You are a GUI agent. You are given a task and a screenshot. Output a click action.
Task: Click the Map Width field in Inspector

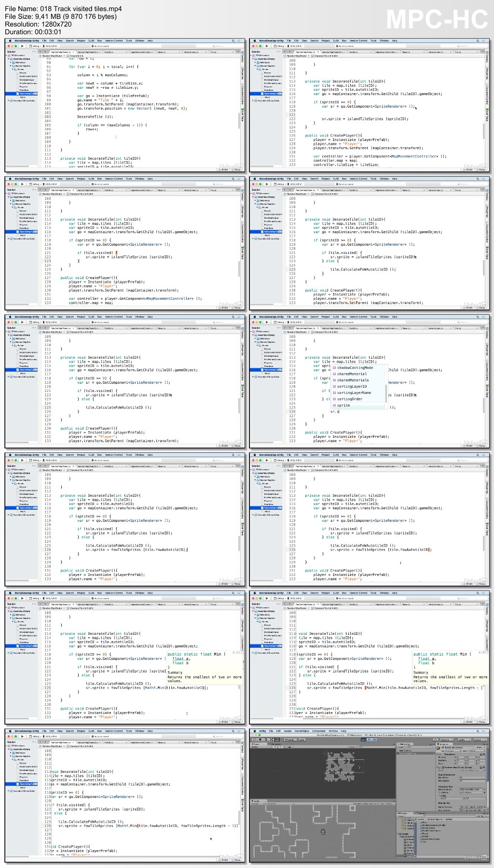point(472,778)
